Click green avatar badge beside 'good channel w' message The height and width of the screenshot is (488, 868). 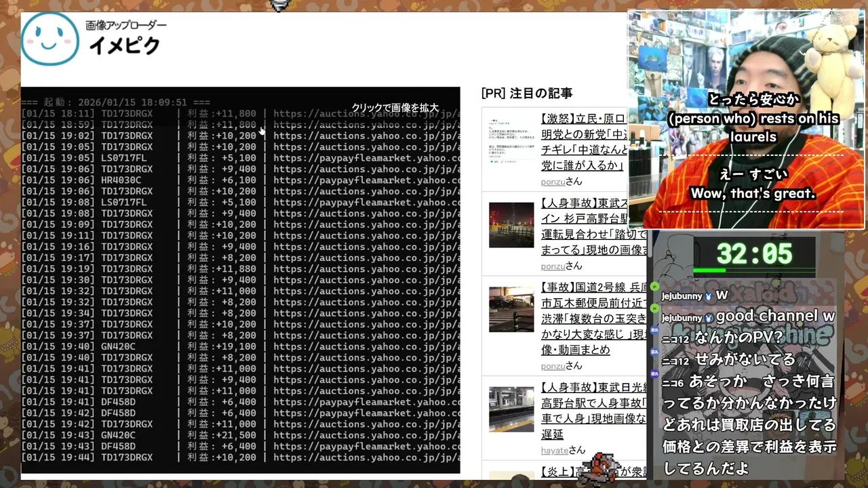pos(654,309)
